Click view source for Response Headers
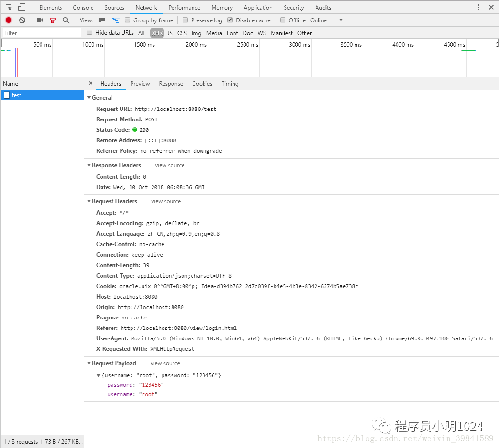Screen dimensions: 499x448 170,165
